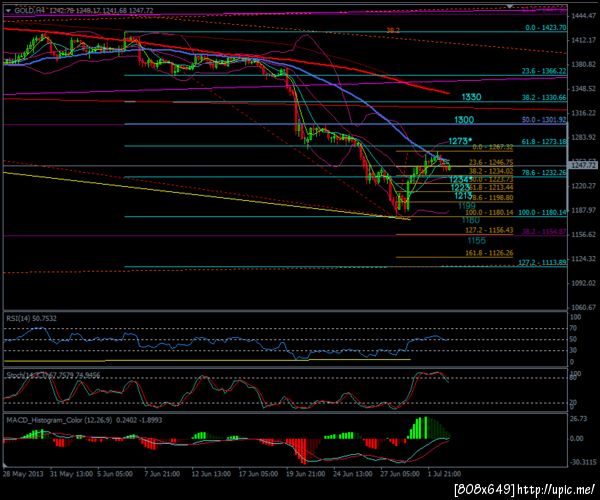Select the orange 100.0 - 1180.14 label
Screen dimensions: 600x500
(489, 212)
